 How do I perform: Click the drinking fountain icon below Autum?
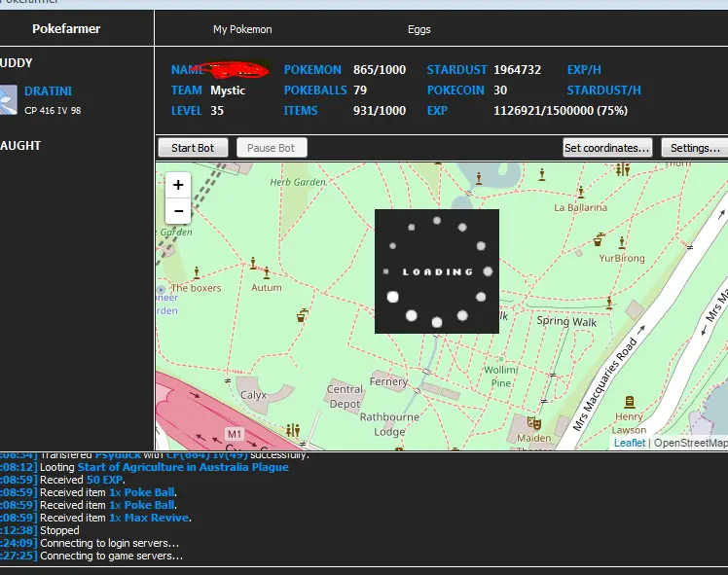click(x=302, y=315)
